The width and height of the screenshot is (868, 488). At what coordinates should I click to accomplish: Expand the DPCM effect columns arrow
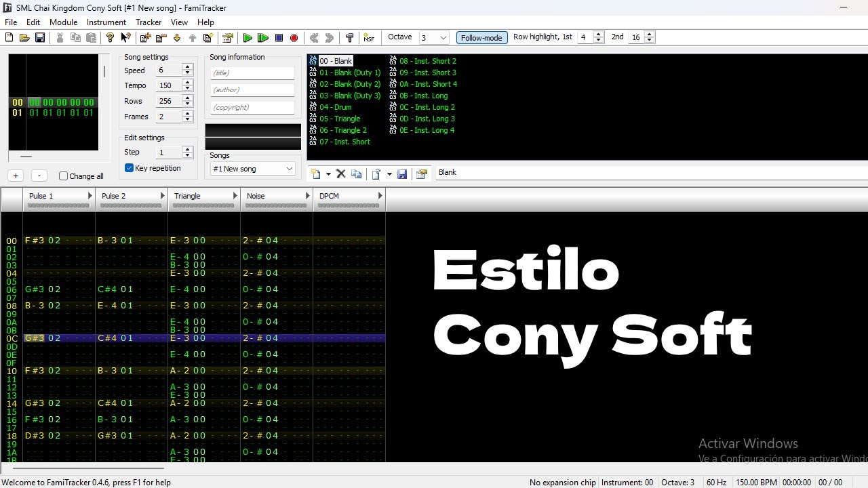(380, 196)
